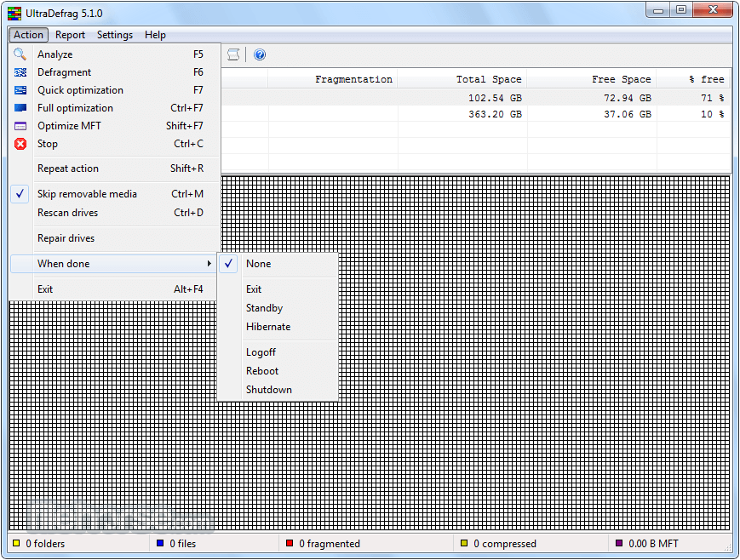Viewport: 740px width, 560px height.
Task: Select Repair drives menu entry
Action: tap(114, 238)
